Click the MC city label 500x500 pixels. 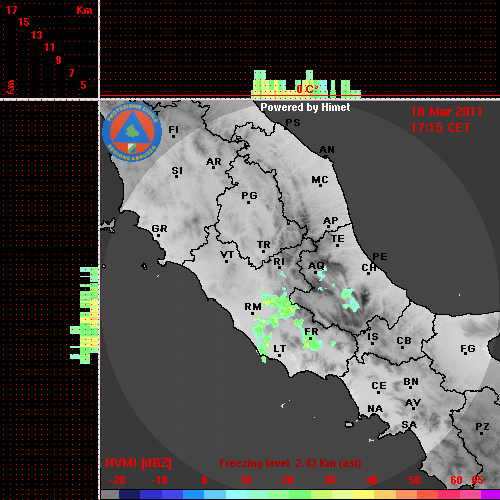(x=320, y=180)
